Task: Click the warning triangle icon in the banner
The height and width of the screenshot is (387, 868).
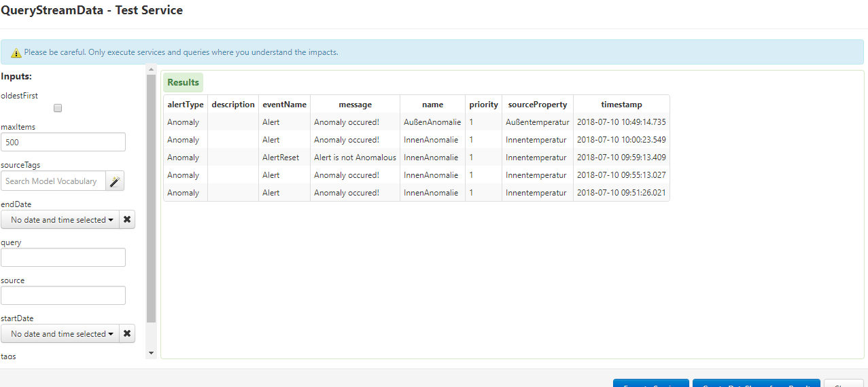Action: pyautogui.click(x=17, y=52)
